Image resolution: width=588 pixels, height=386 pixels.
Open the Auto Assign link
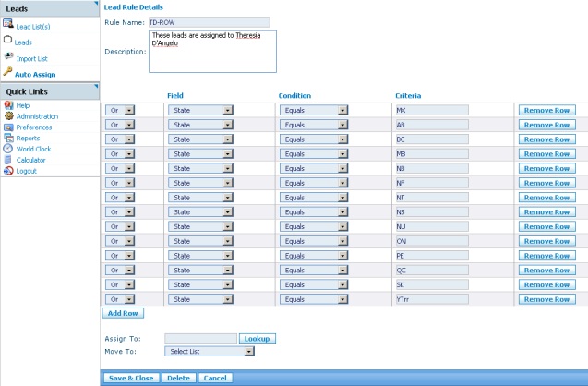tap(35, 74)
